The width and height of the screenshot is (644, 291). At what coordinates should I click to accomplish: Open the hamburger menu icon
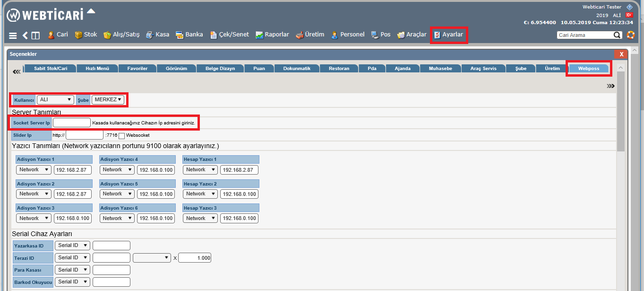click(x=13, y=35)
